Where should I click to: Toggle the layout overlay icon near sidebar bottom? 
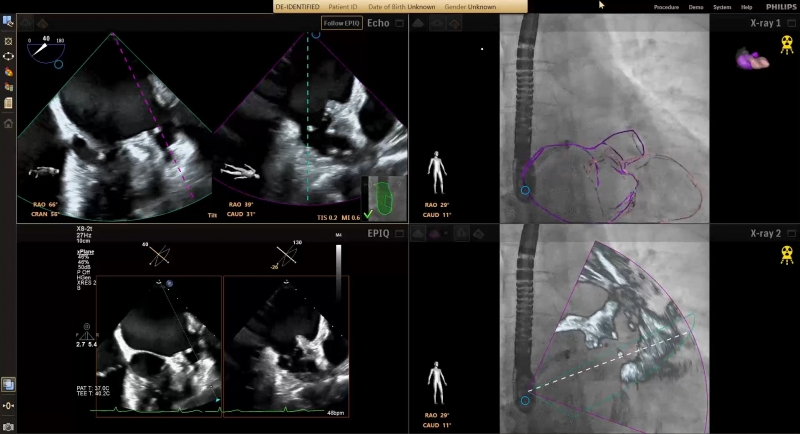8,385
